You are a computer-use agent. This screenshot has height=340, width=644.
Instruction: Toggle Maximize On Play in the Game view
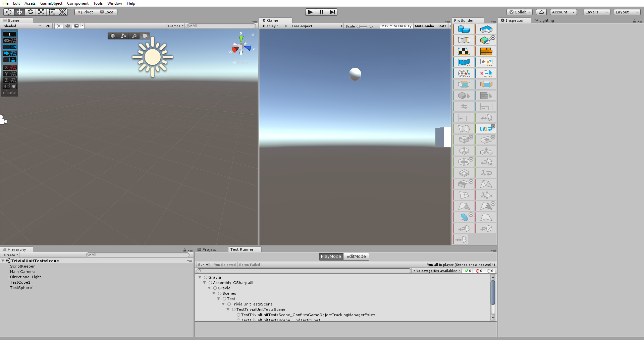pos(396,26)
